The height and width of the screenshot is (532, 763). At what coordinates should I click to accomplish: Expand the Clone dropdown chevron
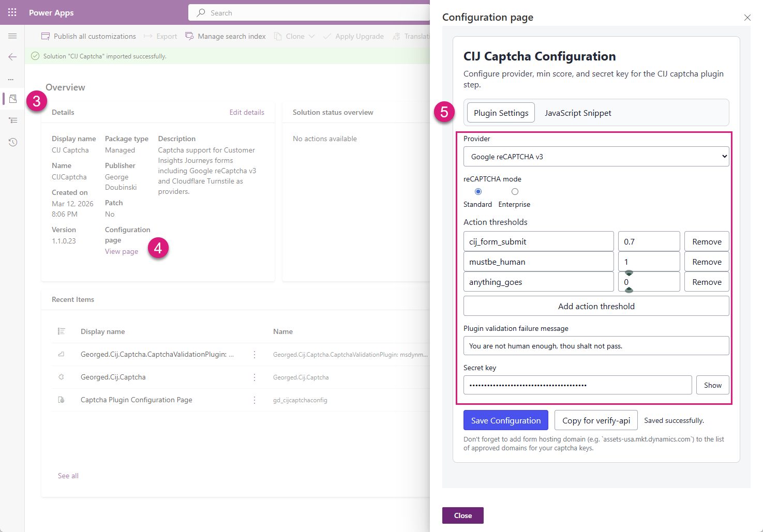coord(312,36)
